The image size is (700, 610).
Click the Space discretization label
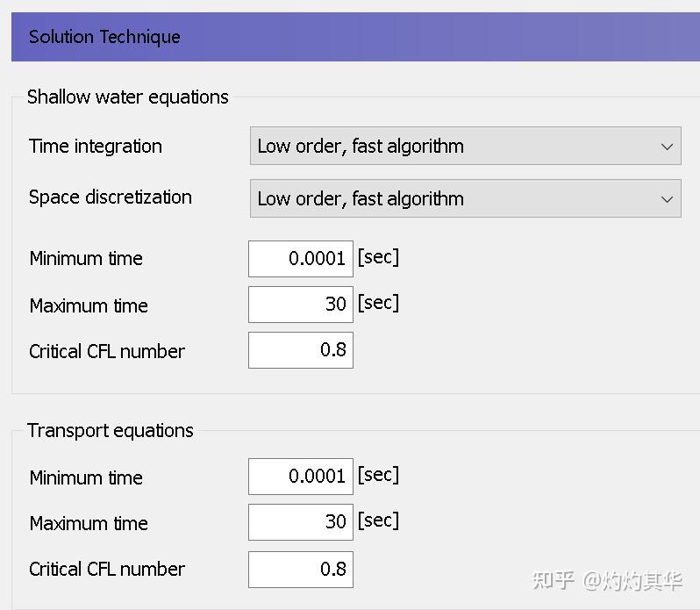110,197
